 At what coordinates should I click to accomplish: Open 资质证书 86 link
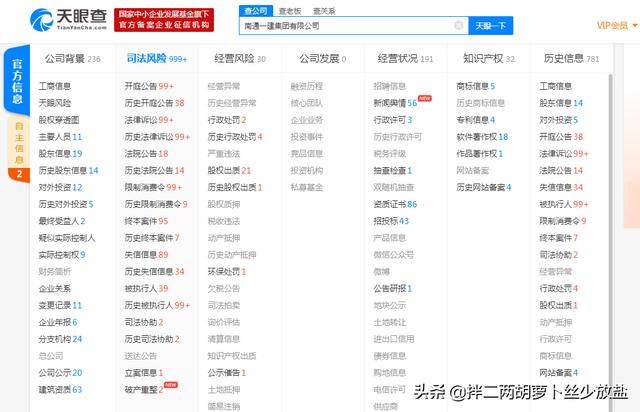[395, 204]
